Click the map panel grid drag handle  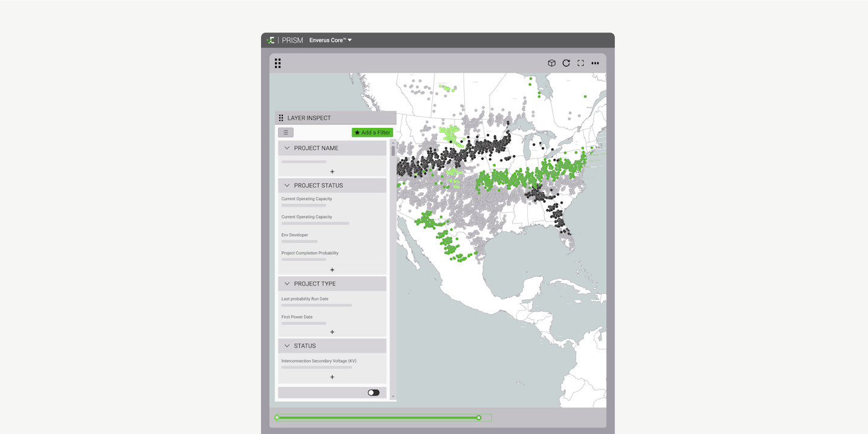click(x=277, y=63)
